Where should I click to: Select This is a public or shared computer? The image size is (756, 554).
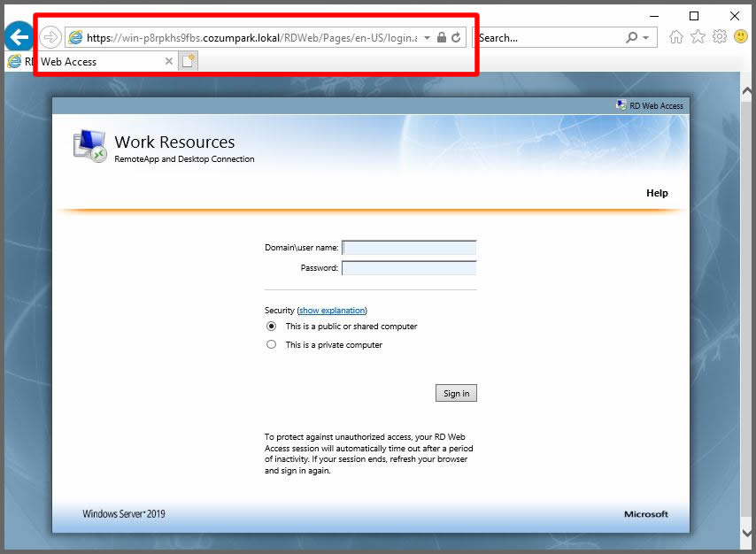coord(272,327)
